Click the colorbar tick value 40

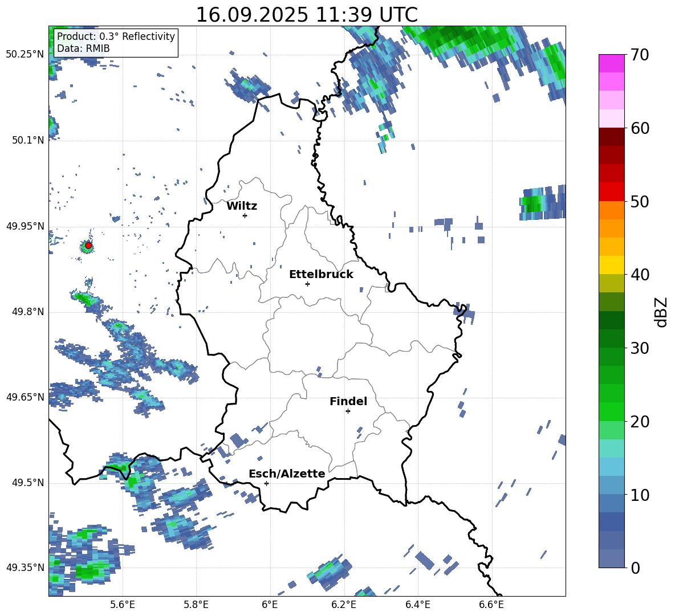pos(640,275)
